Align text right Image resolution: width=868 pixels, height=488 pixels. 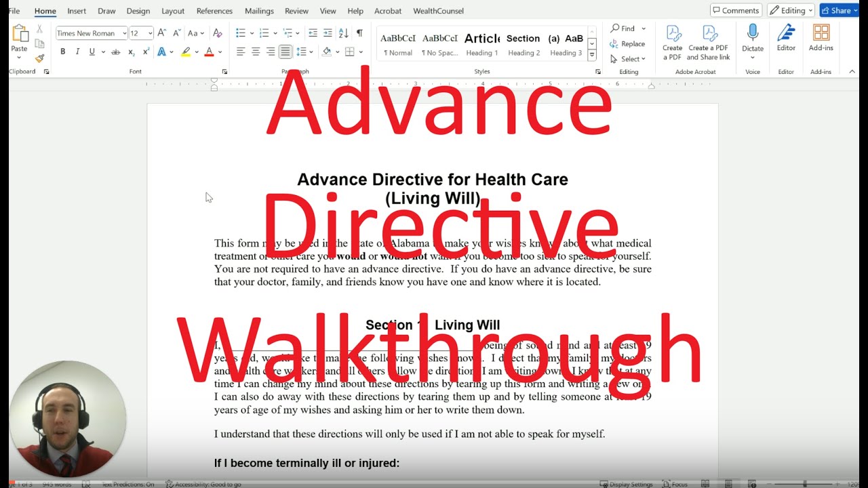pos(271,52)
